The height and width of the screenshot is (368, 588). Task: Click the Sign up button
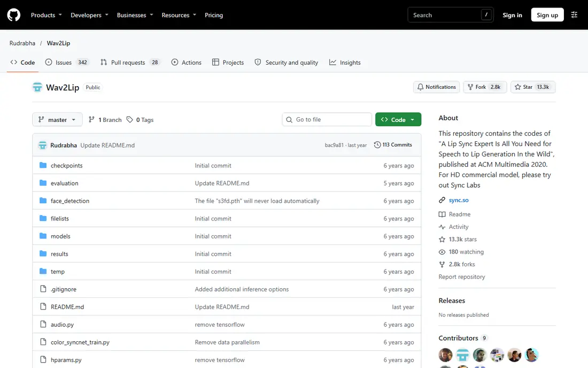(x=547, y=15)
